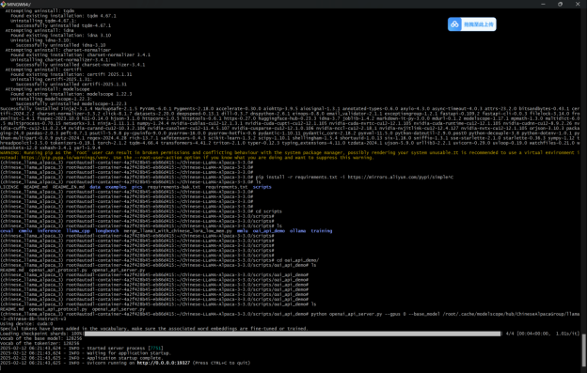Screen dimensions: 588x373
Task: Click the MINGW64 terminal icon in title bar
Action: click(x=4, y=4)
